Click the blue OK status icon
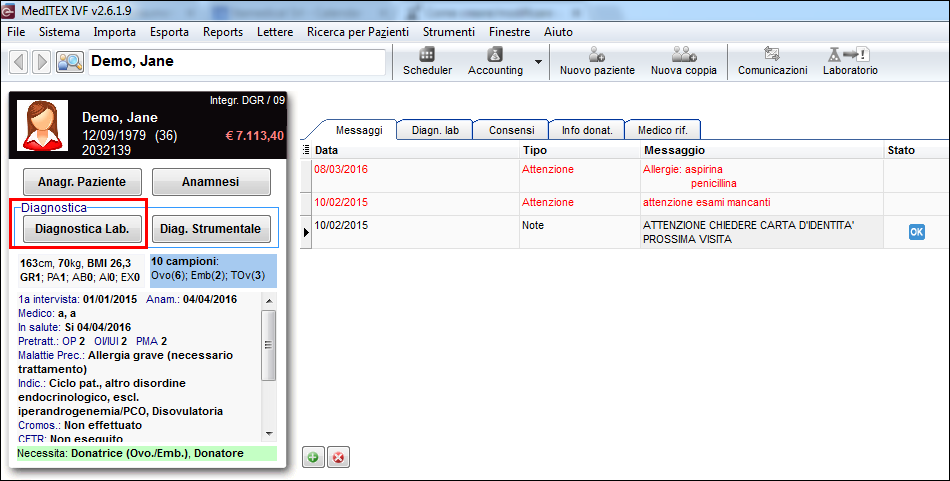 tap(917, 231)
